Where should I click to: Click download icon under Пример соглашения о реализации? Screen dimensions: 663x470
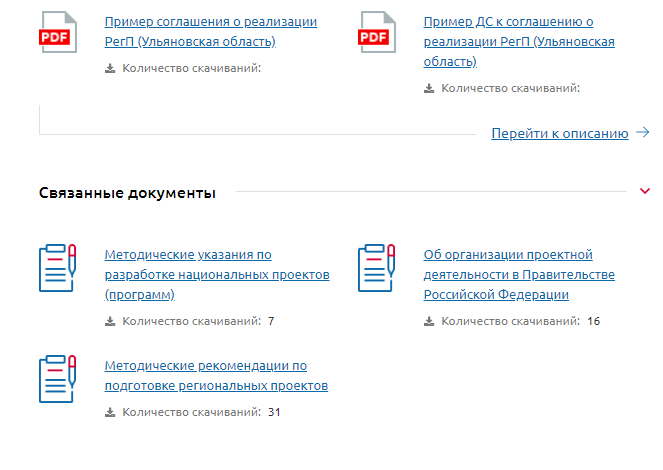[x=110, y=69]
